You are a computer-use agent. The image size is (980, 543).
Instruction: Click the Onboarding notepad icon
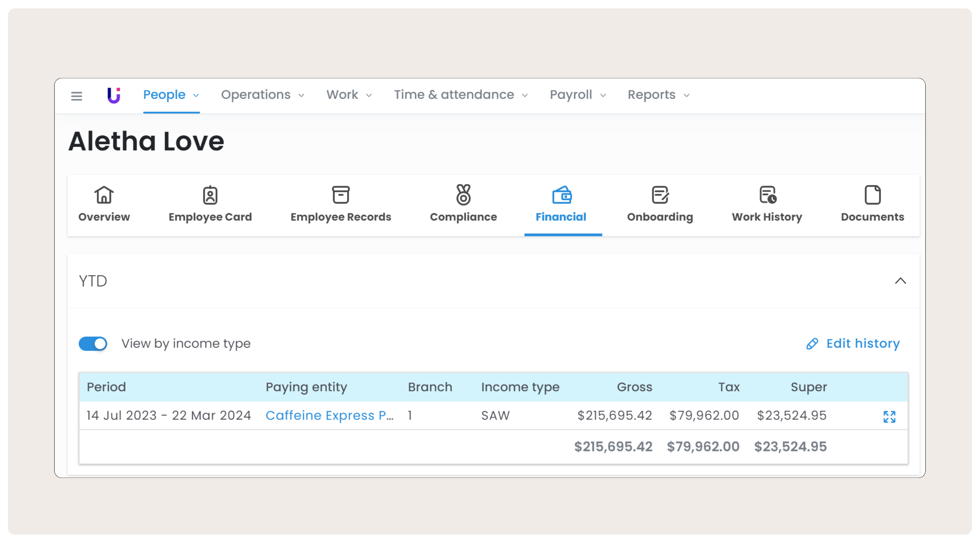tap(660, 195)
